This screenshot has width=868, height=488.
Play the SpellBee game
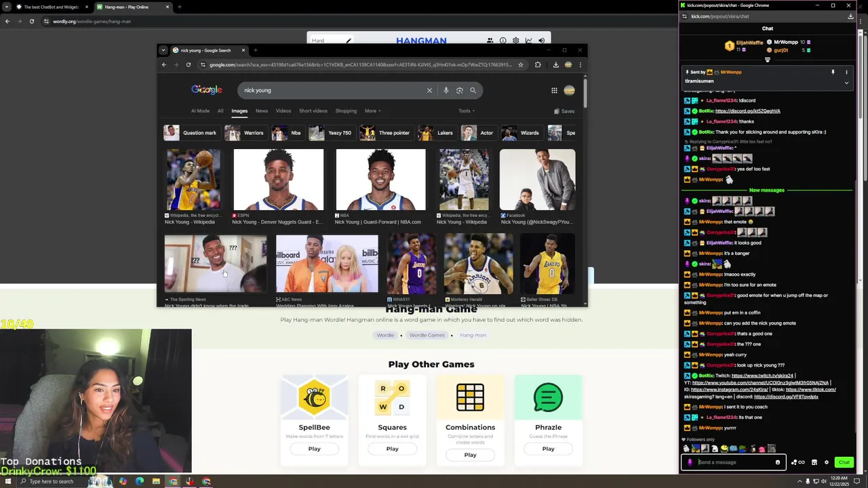coord(314,449)
